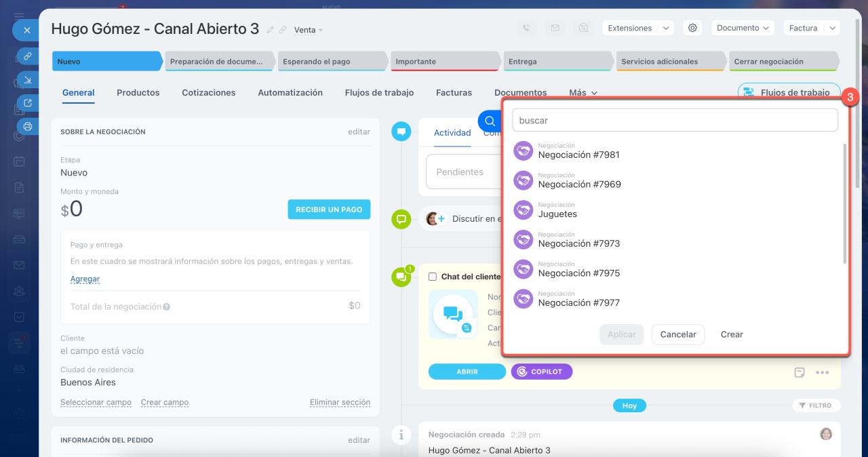This screenshot has width=868, height=457.
Task: Open the settings gear icon
Action: tap(692, 28)
